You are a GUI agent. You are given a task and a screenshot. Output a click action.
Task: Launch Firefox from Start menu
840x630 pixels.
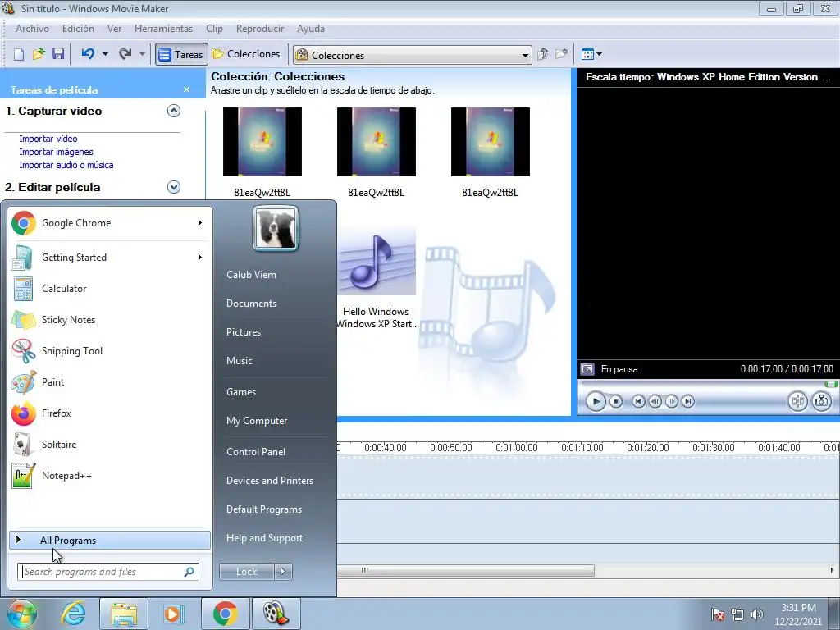[x=110, y=413]
